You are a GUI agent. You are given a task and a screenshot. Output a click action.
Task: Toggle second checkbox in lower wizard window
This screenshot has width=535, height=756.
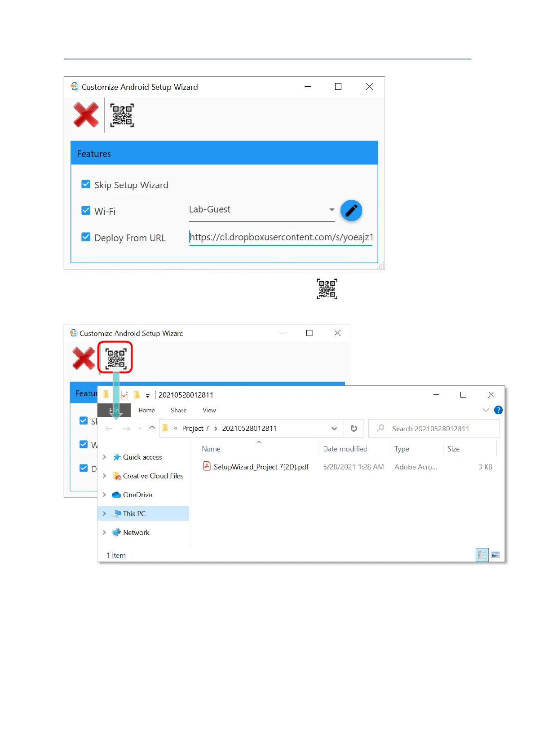pyautogui.click(x=84, y=444)
